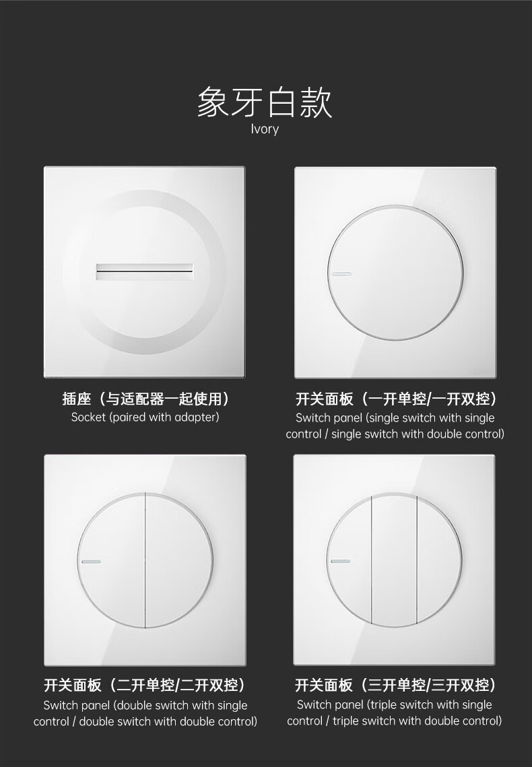
Task: Click the ivory socket panel image
Action: point(145,272)
